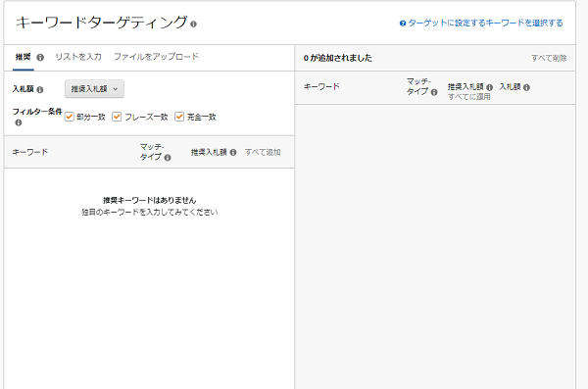Uncheck the フレーズ一致 filter checkbox
The image size is (588, 389).
tap(117, 117)
